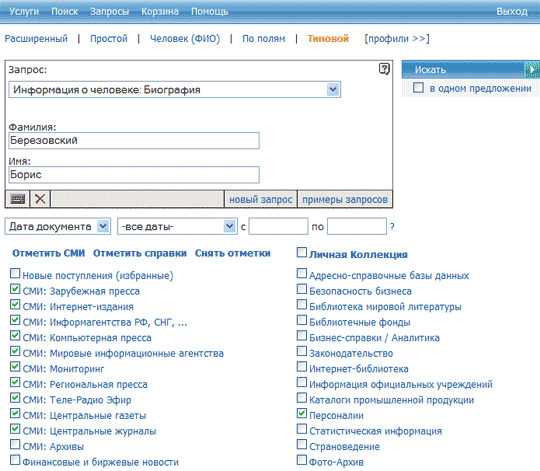The image size is (540, 471).
Task: Check 'Личная Коллекция' checkbox
Action: [302, 253]
